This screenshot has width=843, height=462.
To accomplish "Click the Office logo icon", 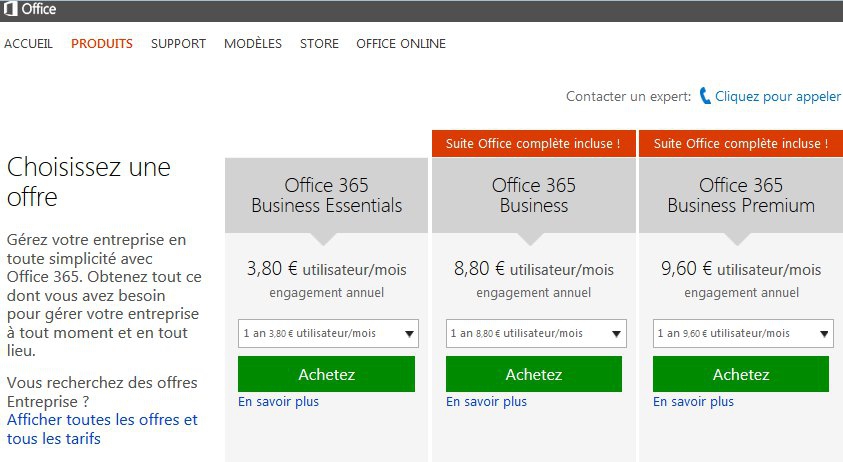I will [11, 9].
